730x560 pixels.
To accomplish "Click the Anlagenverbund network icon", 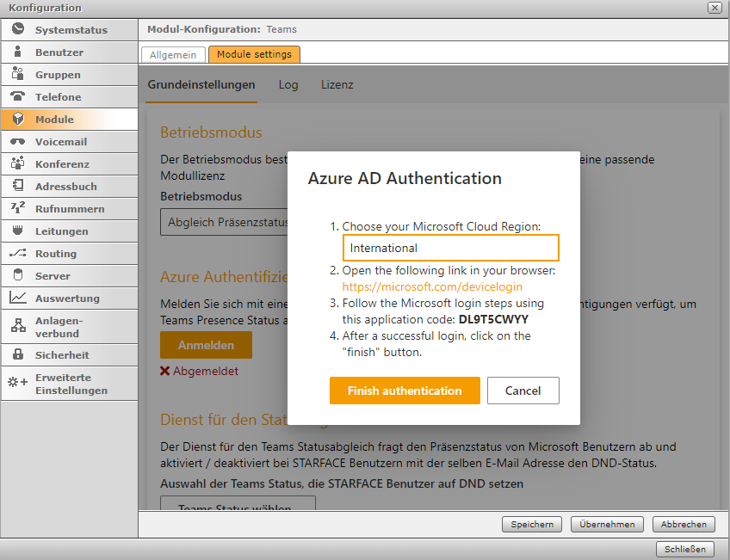I will click(19, 326).
